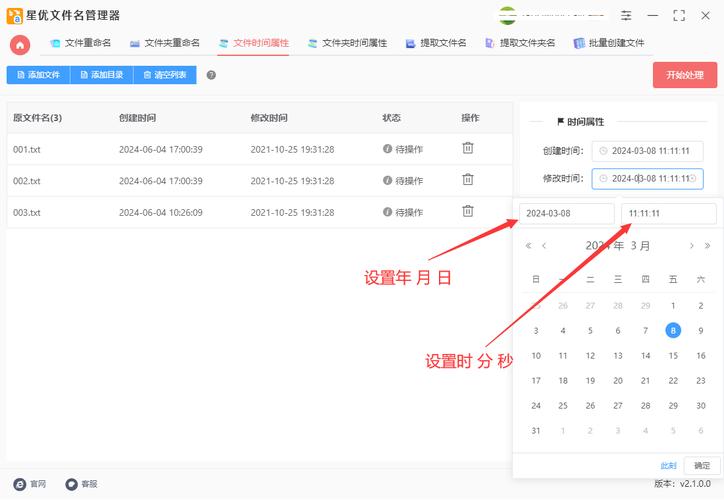This screenshot has width=724, height=500.
Task: Select the 003.txt file name
Action: coord(27,213)
